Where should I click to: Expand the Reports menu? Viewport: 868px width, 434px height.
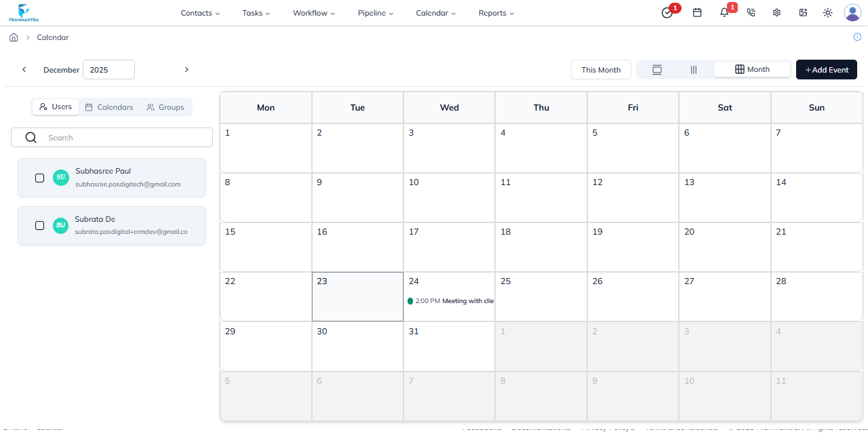point(496,13)
